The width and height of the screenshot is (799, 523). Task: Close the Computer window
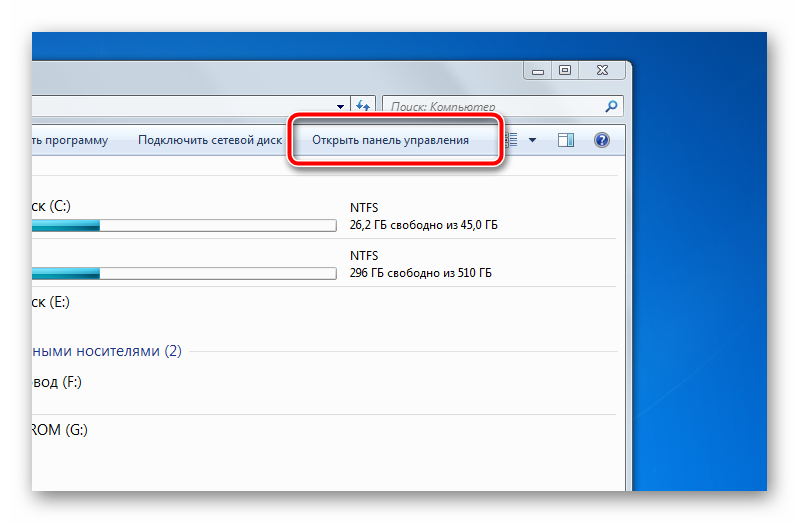pyautogui.click(x=602, y=71)
